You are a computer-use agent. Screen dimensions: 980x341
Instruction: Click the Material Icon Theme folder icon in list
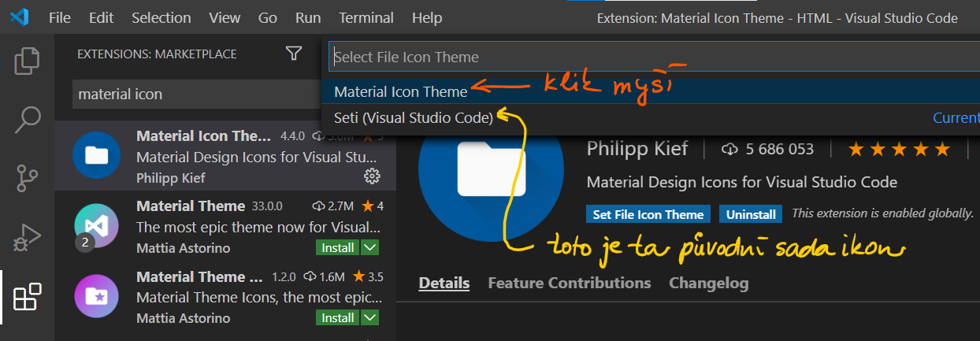(x=96, y=156)
